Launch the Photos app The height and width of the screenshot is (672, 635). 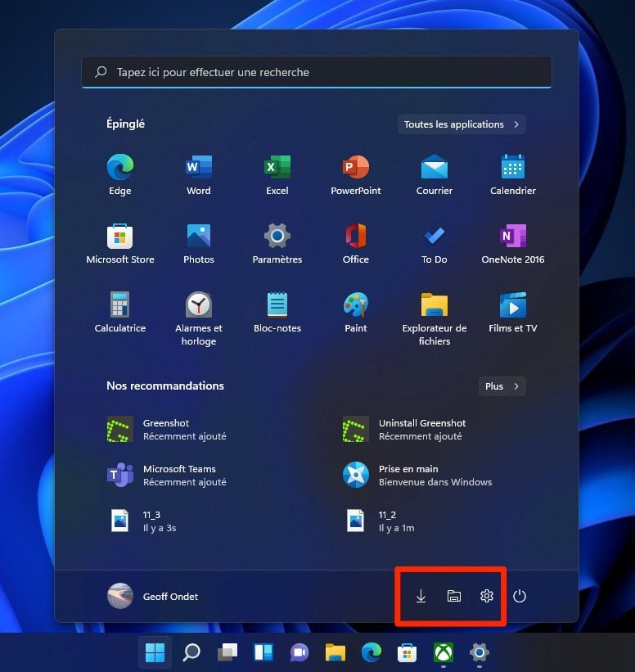[x=198, y=243]
